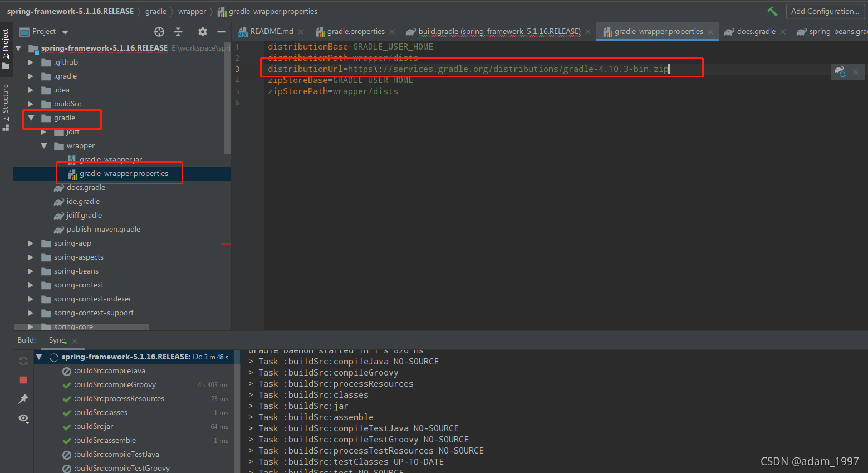This screenshot has height=473, width=868.
Task: Collapse all in Project panel
Action: click(x=178, y=32)
